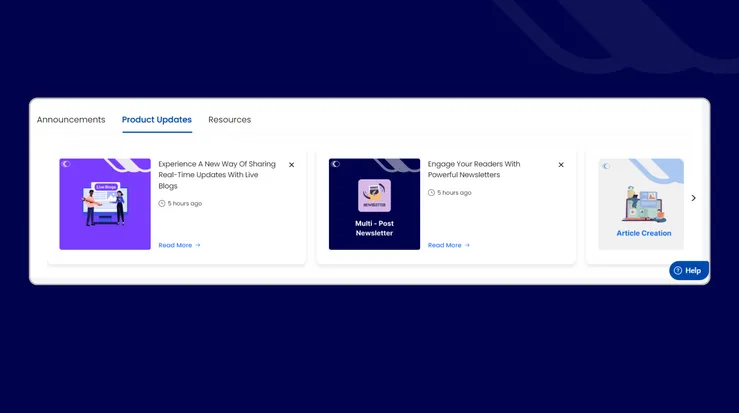The image size is (739, 413).
Task: Click the Help button
Action: (x=689, y=270)
